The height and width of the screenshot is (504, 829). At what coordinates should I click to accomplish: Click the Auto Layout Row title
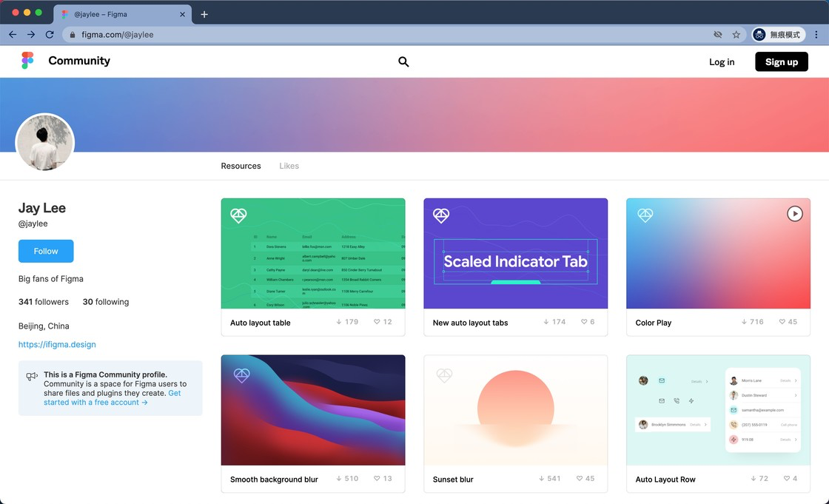pos(665,480)
